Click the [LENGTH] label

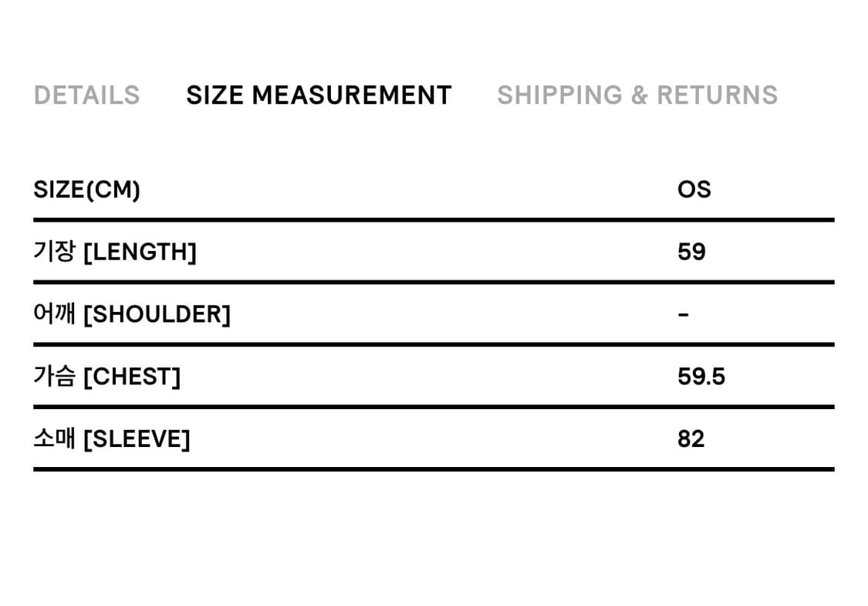click(140, 252)
